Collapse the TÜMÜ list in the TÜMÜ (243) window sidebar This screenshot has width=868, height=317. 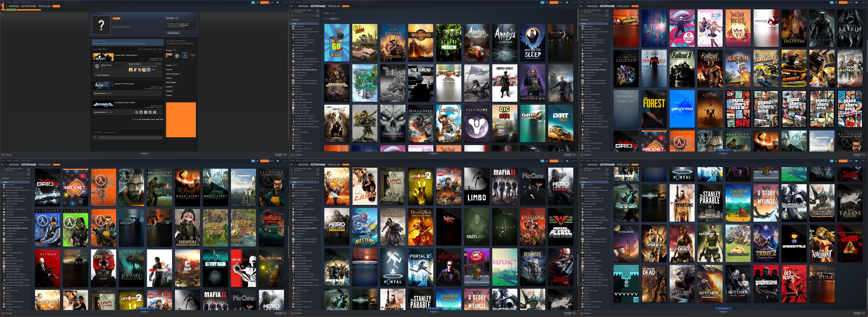tap(291, 24)
